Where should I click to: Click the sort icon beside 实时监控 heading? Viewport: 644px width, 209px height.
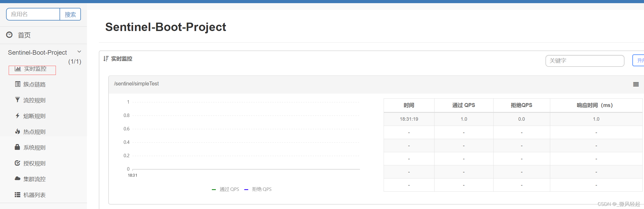coord(106,59)
